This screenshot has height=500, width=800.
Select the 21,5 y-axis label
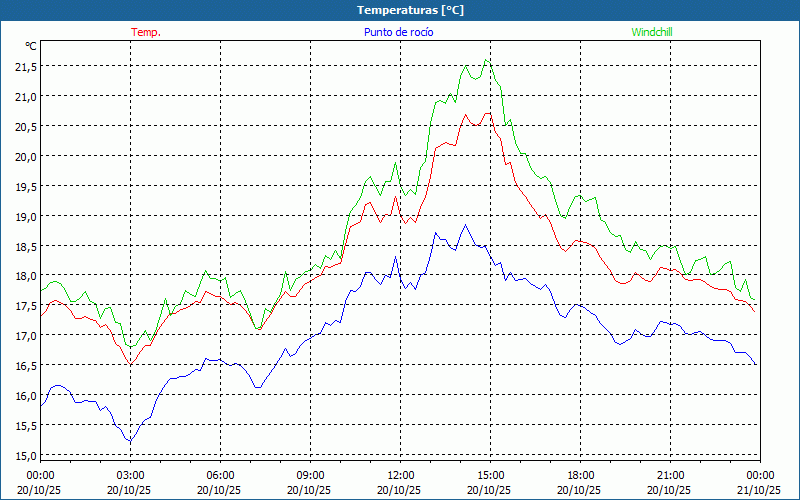[x=26, y=66]
